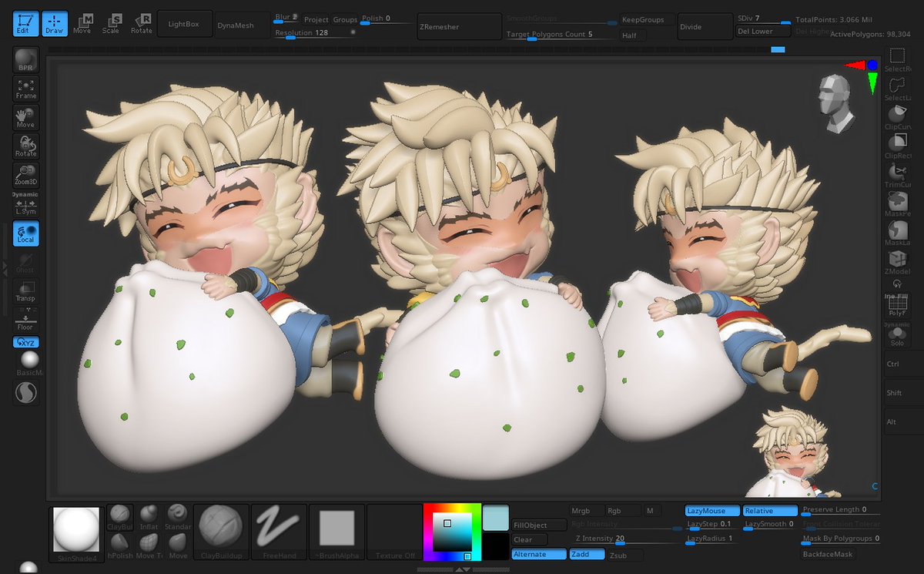The height and width of the screenshot is (574, 924).
Task: Click the Del Lower button
Action: point(763,32)
